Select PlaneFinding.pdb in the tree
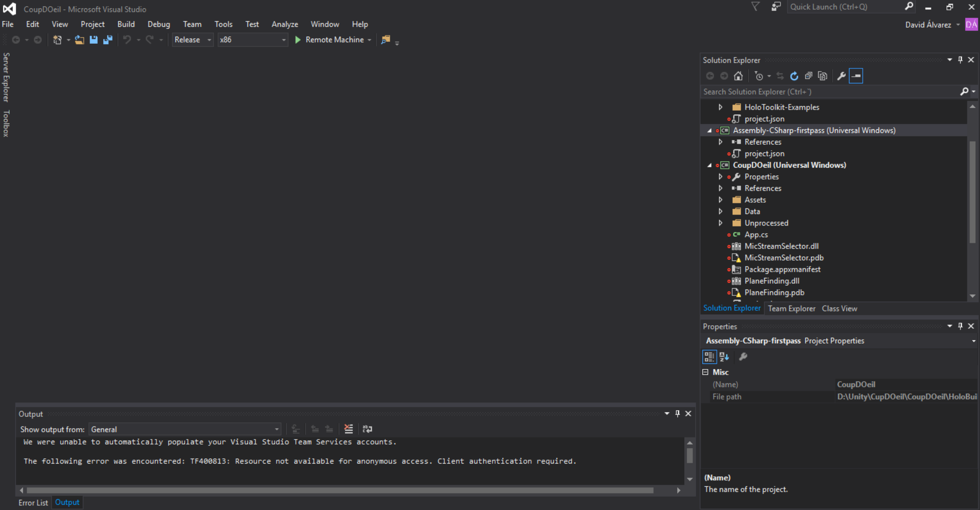The width and height of the screenshot is (980, 510). pyautogui.click(x=774, y=293)
